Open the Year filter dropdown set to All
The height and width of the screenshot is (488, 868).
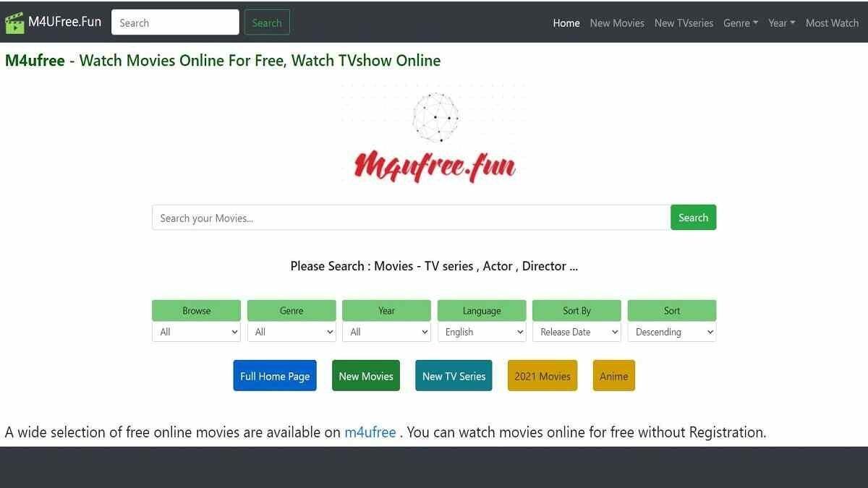pyautogui.click(x=386, y=331)
